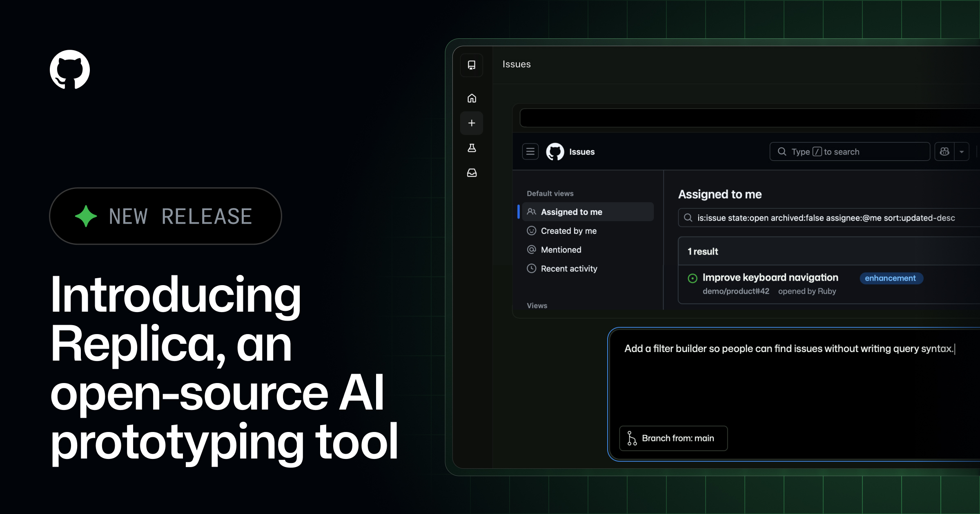Click the open issue status icon
Screen dimensions: 980x514
693,278
